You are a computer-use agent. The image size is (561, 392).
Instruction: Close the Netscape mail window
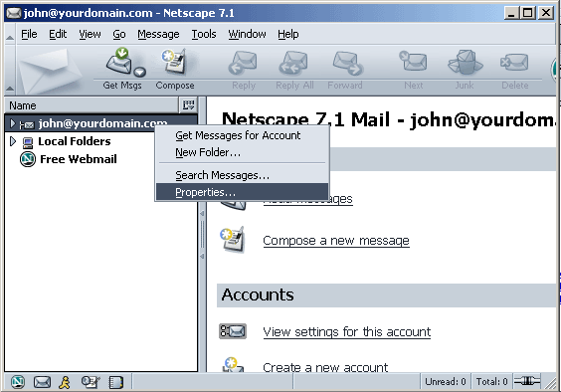pos(546,13)
